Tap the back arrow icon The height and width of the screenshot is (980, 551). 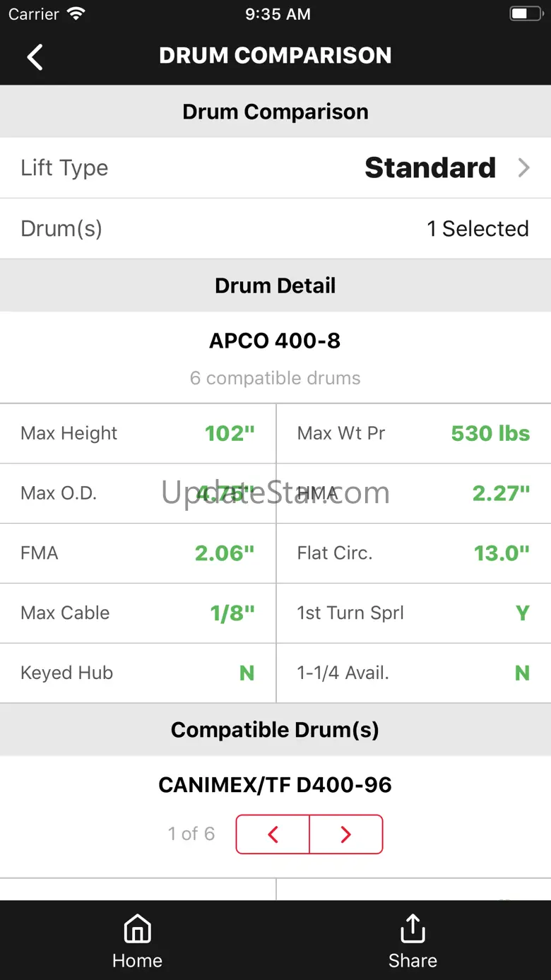(35, 57)
